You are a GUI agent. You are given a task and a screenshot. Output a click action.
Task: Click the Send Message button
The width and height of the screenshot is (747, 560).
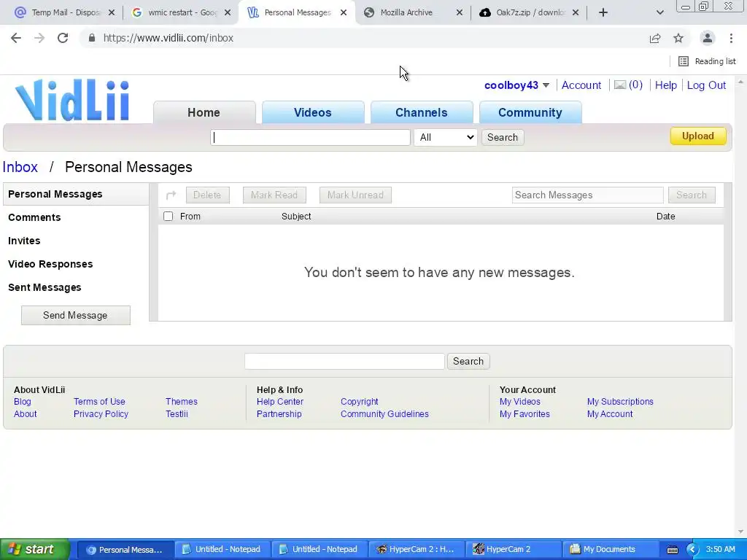point(75,315)
